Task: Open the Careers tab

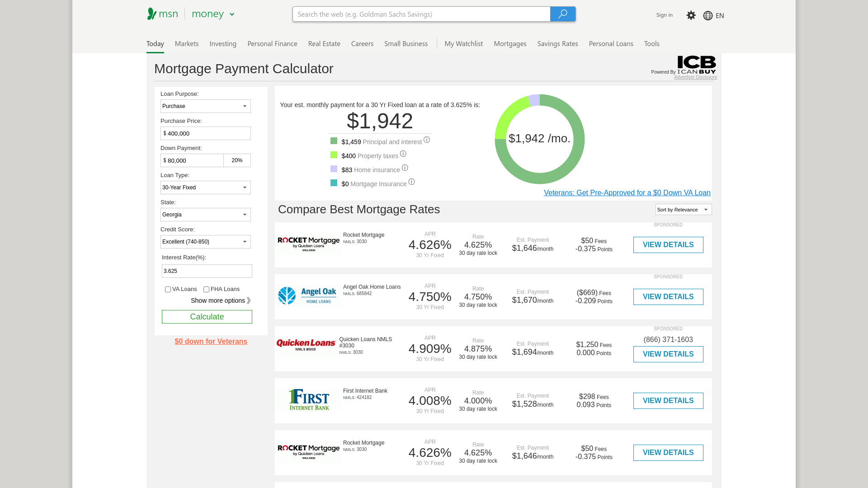Action: (362, 44)
